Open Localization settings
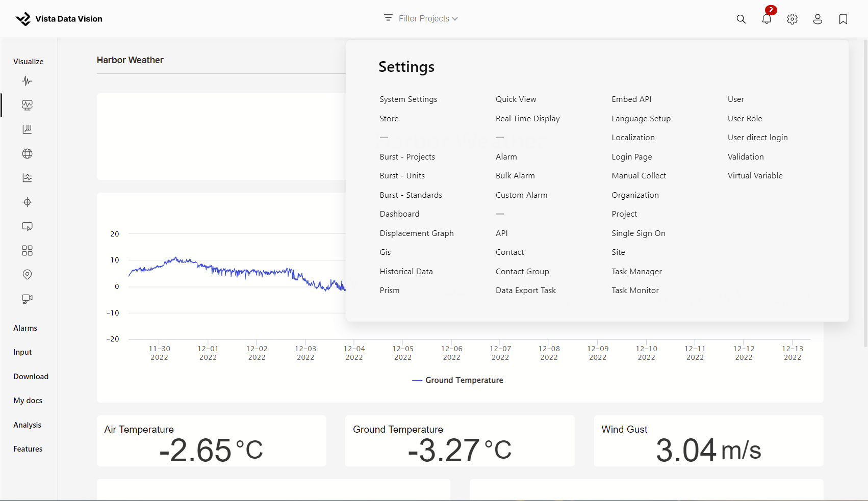868x501 pixels. [633, 138]
